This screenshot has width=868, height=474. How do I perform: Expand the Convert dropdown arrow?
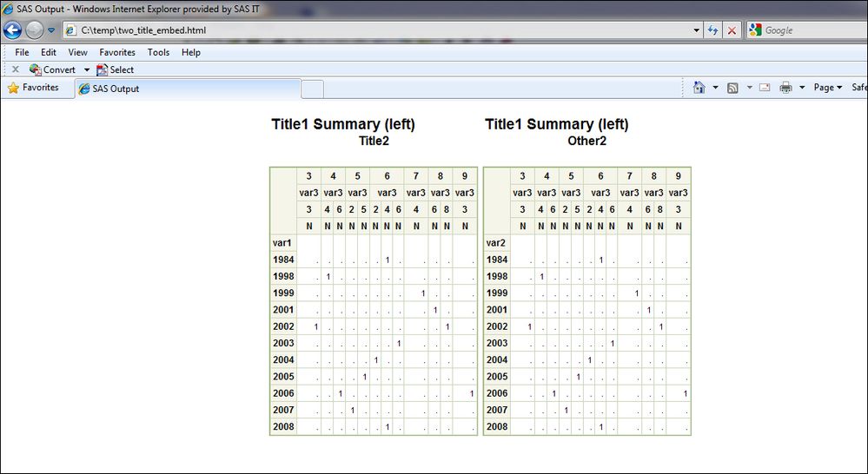tap(86, 69)
